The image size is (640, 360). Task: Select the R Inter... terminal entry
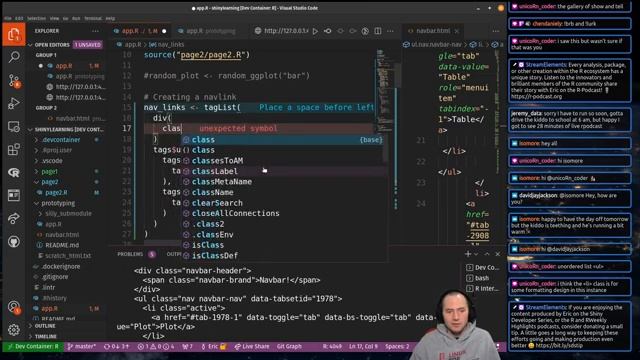(483, 289)
